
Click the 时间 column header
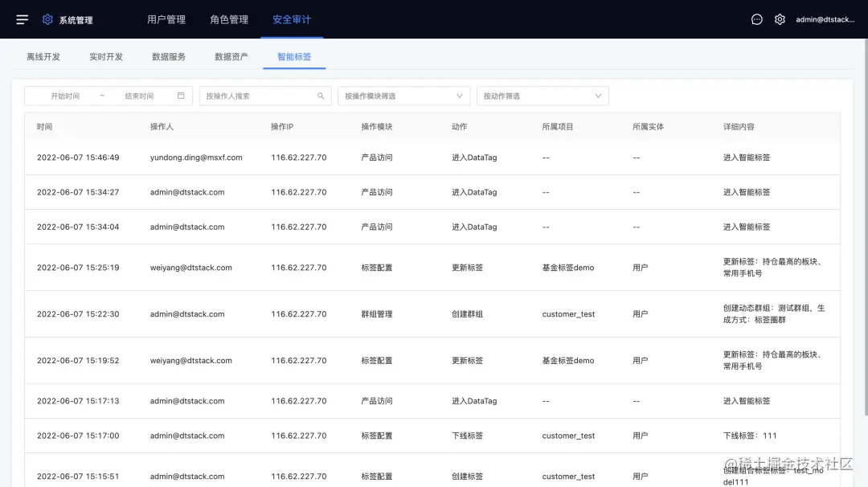(x=45, y=127)
